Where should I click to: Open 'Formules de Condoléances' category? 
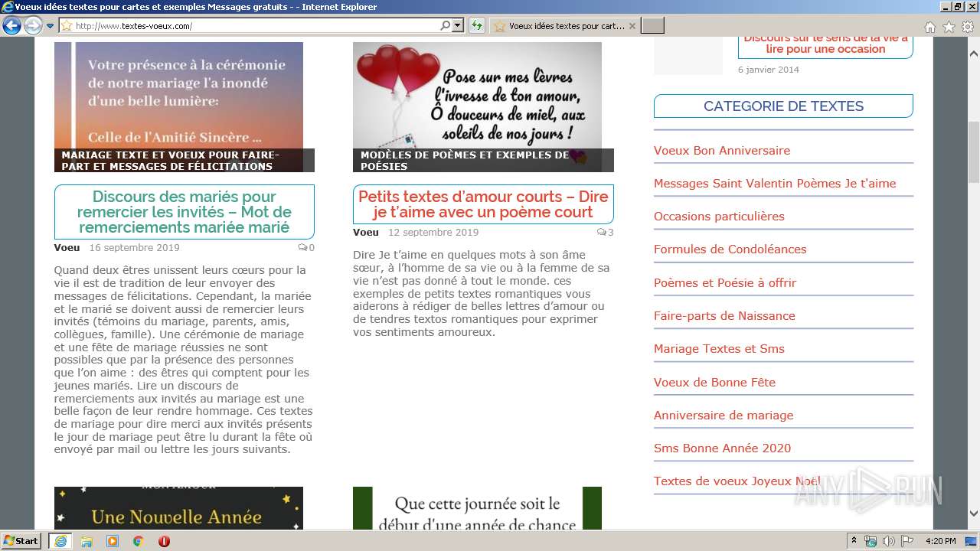730,249
